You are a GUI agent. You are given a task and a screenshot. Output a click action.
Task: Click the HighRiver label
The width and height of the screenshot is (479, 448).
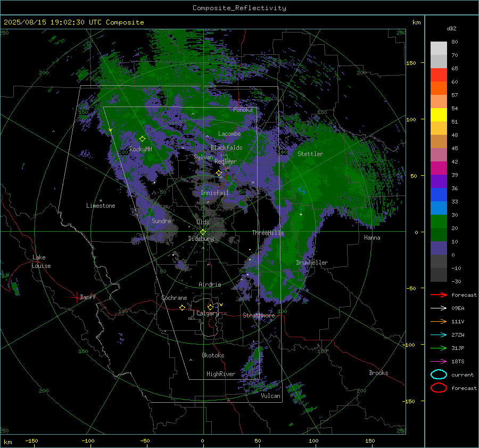pyautogui.click(x=221, y=374)
